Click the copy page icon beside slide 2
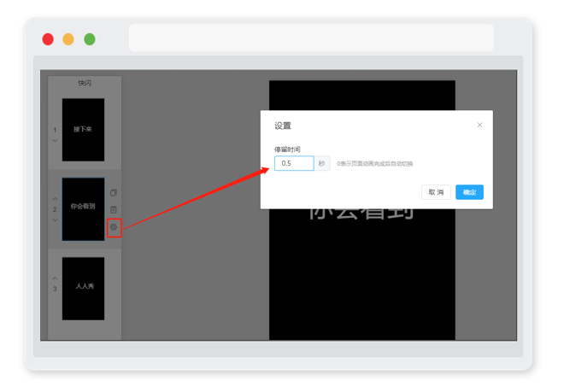Screen dimensions: 564x392 coord(114,193)
